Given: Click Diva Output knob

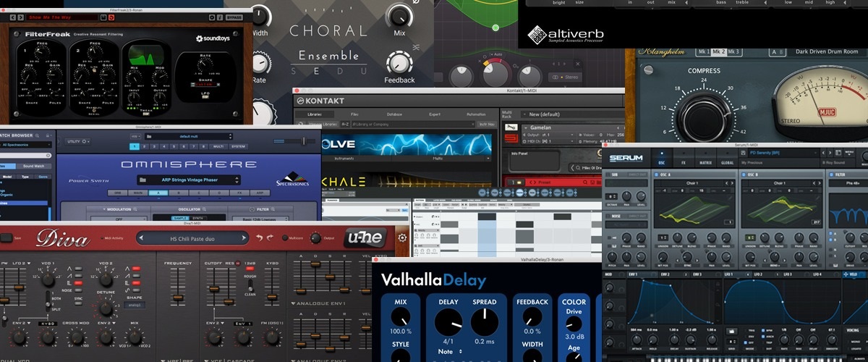Looking at the screenshot, I should [x=315, y=238].
